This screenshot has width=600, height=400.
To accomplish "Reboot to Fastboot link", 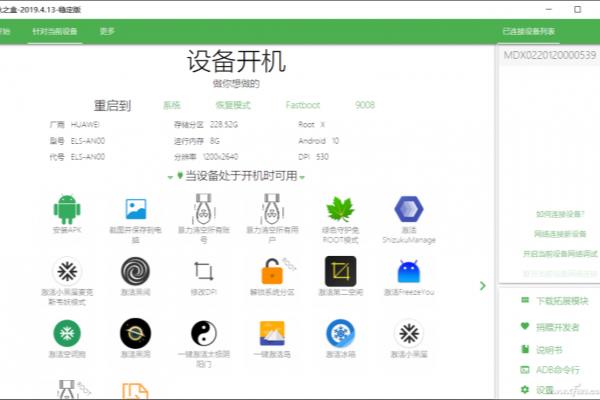I will click(x=303, y=105).
